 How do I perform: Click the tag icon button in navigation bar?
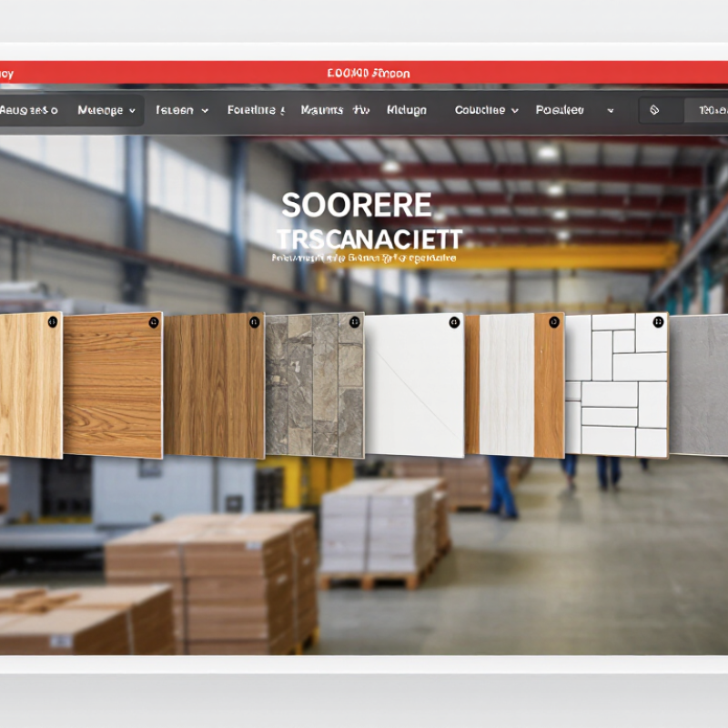point(654,110)
